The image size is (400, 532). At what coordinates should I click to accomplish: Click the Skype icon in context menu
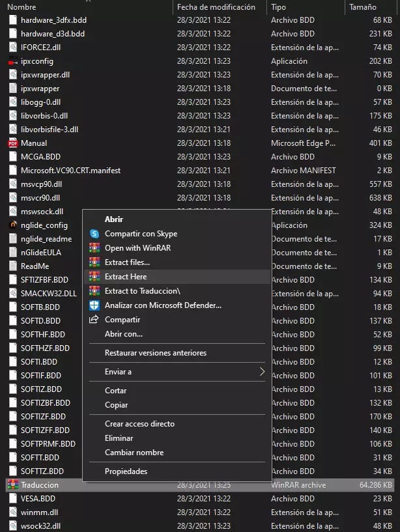94,234
